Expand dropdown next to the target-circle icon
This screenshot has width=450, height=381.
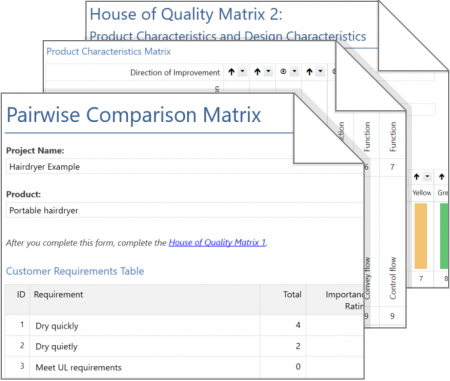294,71
